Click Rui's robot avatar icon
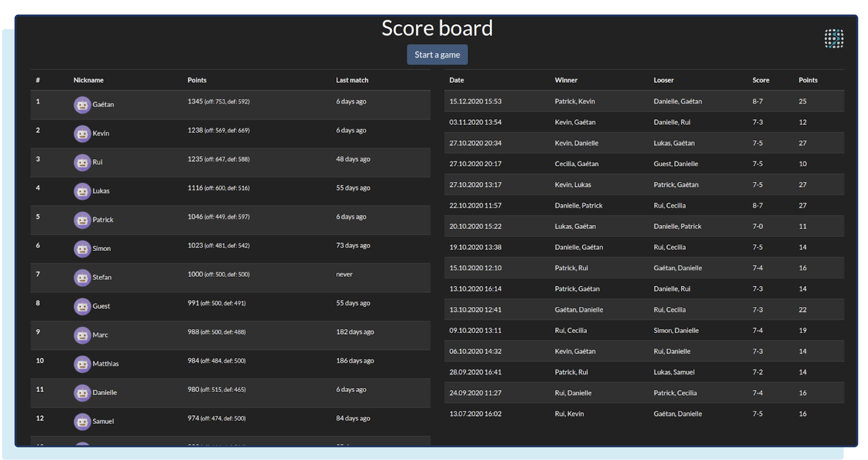 pyautogui.click(x=82, y=163)
